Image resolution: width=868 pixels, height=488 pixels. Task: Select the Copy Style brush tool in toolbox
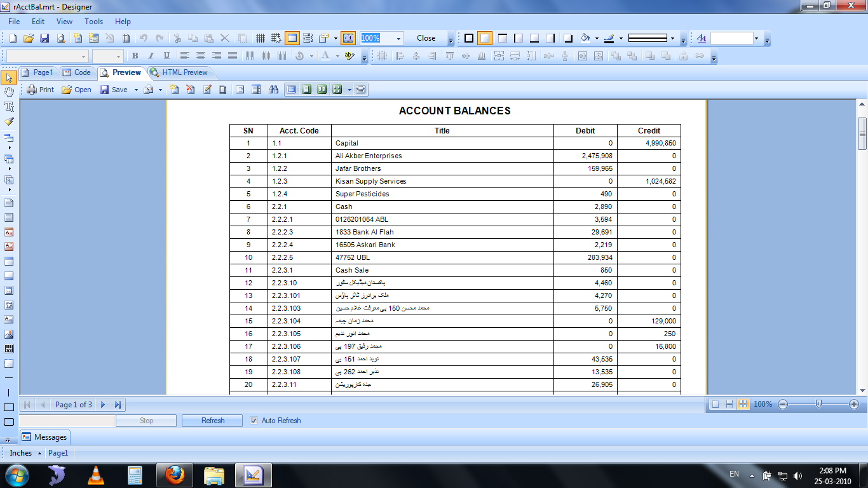9,121
